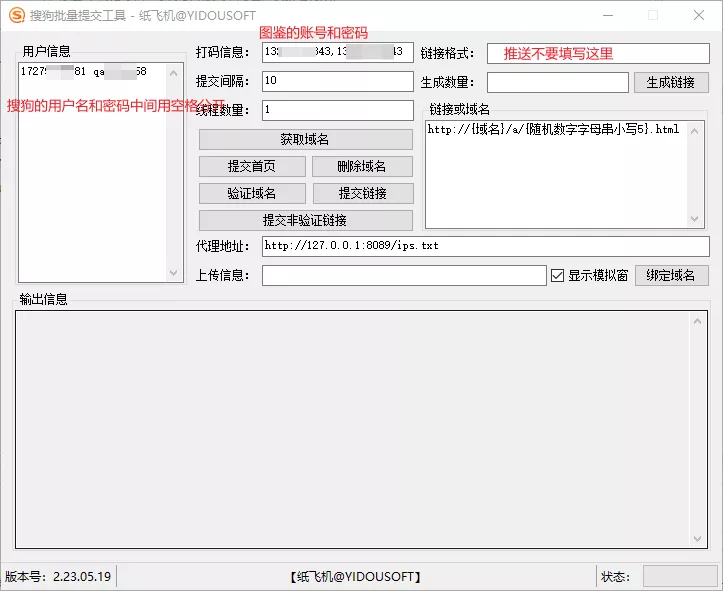Click the version text 2.23.05.19
Image resolution: width=723 pixels, height=591 pixels.
coord(82,577)
